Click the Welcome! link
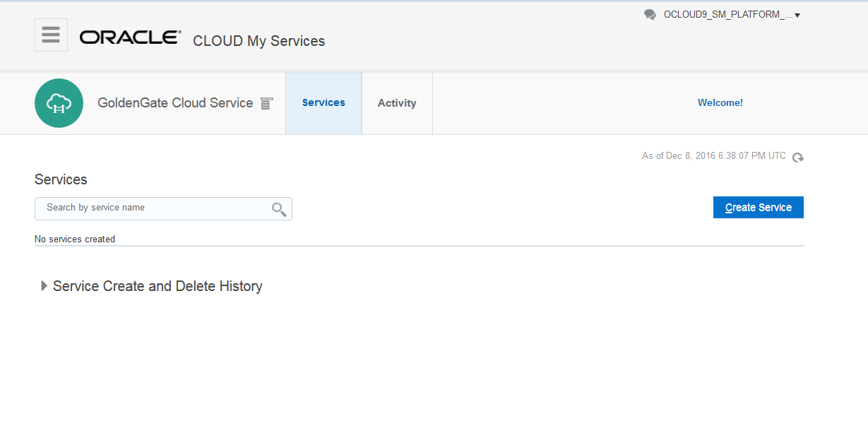The image size is (868, 421). (720, 102)
